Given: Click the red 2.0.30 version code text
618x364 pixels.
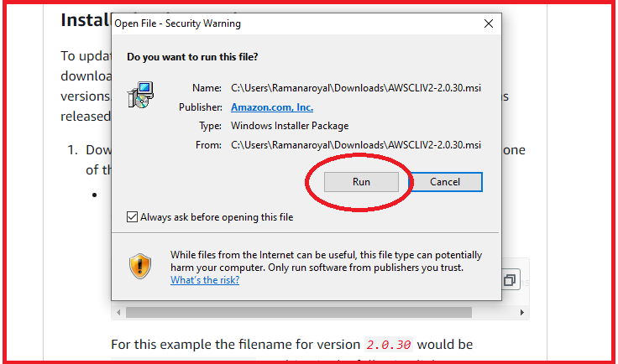Looking at the screenshot, I should 389,345.
